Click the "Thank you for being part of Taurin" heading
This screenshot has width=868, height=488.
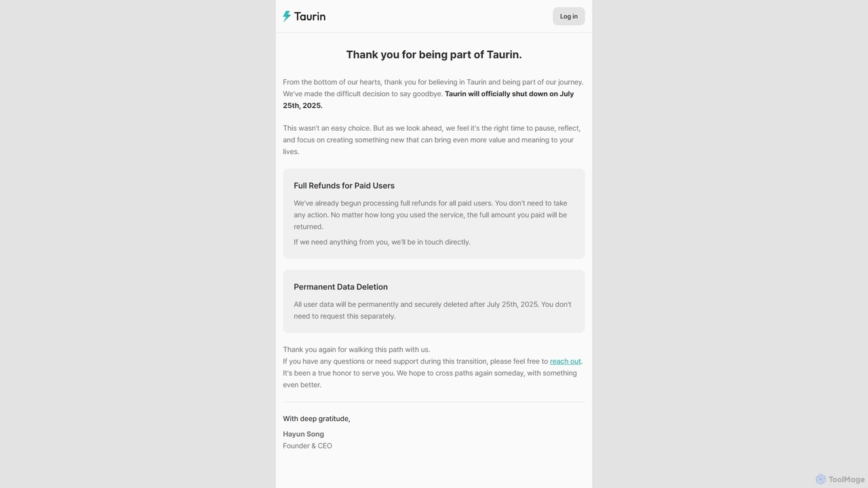pyautogui.click(x=434, y=55)
